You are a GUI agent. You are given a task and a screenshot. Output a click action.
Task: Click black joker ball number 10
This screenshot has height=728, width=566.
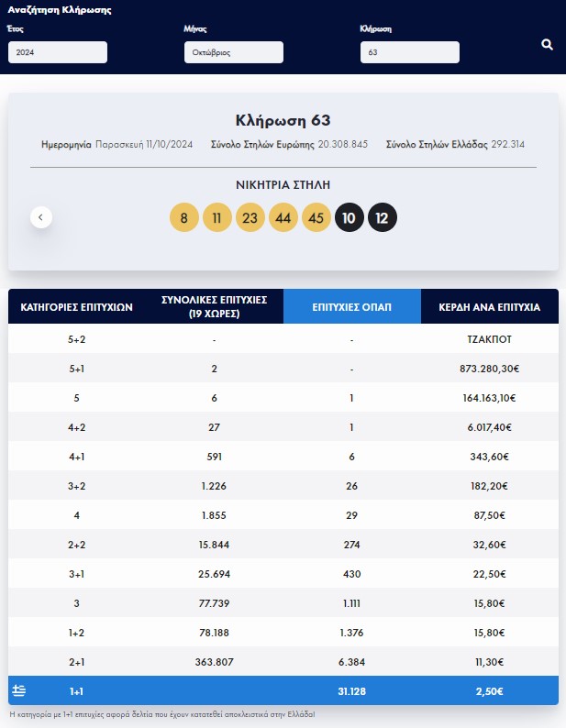(x=349, y=217)
